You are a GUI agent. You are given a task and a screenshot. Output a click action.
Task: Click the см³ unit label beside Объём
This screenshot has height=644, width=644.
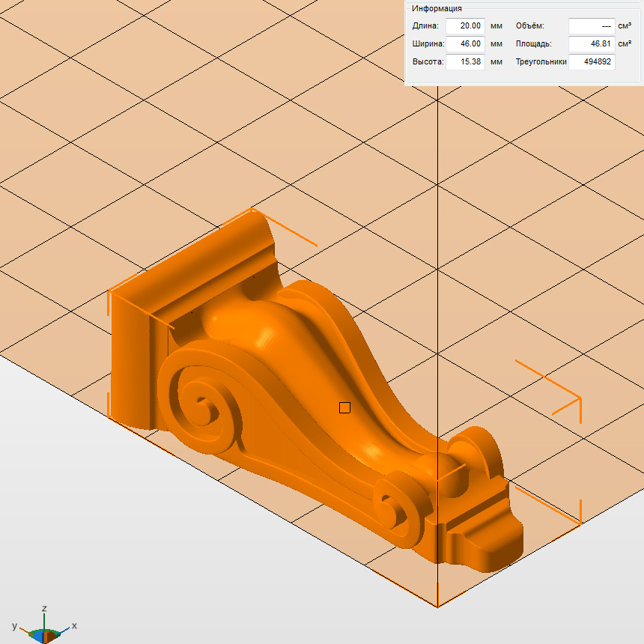tap(626, 25)
